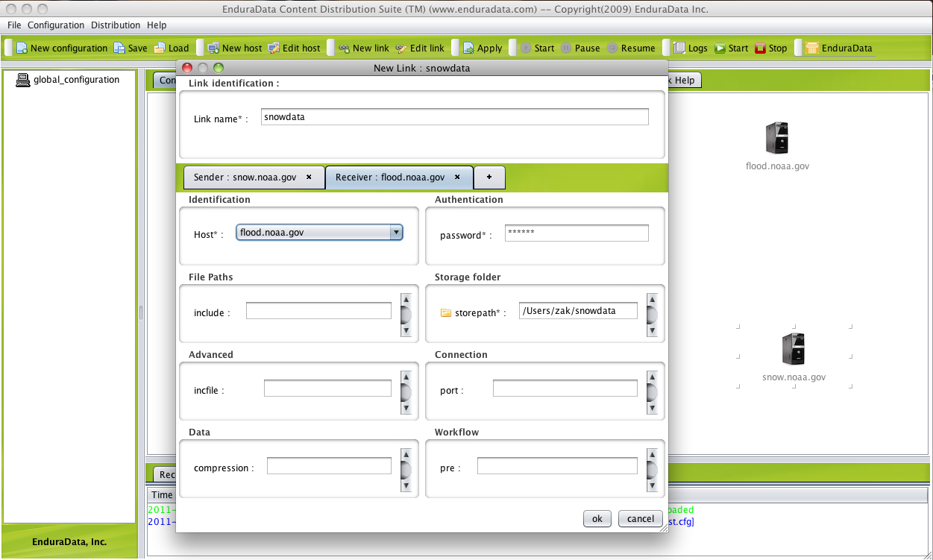Open the Help menu
Viewport: 933px width, 560px height.
pos(157,25)
